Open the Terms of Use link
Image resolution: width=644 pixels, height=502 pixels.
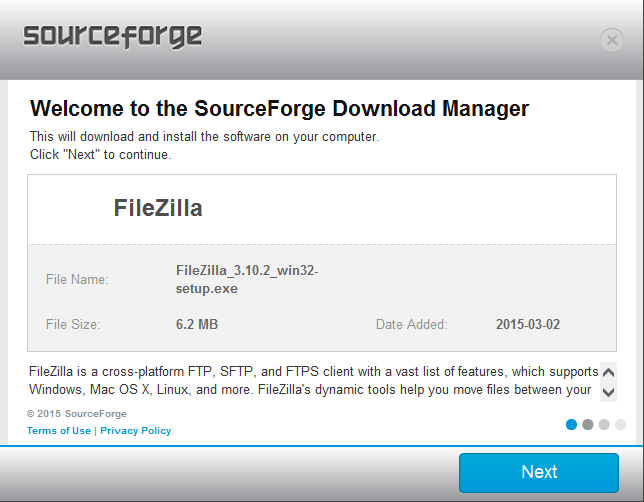(59, 431)
